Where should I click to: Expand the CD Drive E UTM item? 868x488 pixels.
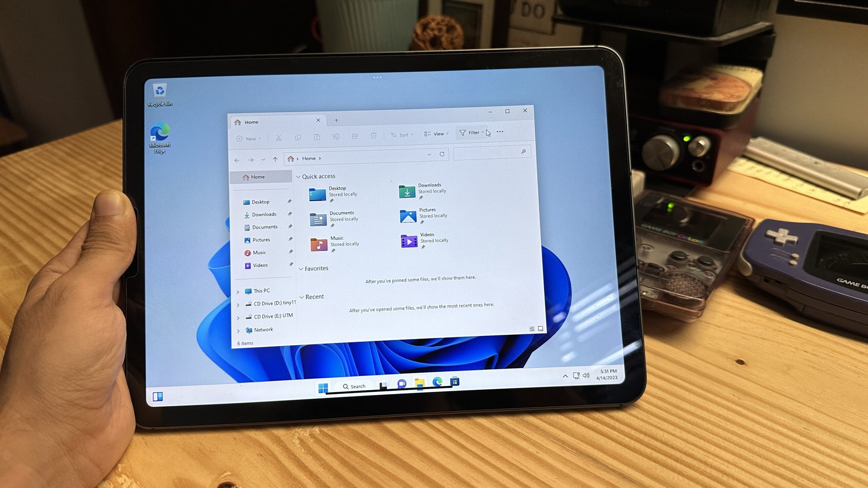238,316
